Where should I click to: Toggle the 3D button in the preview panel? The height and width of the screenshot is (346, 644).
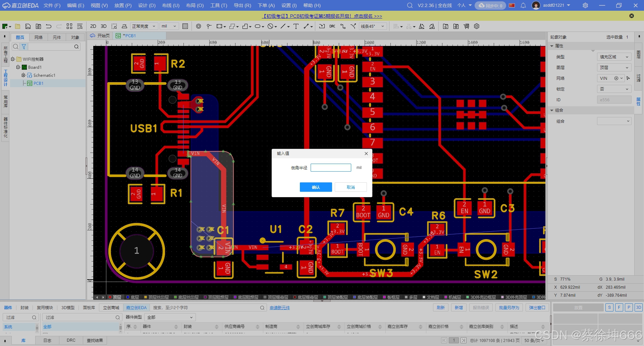[638, 307]
